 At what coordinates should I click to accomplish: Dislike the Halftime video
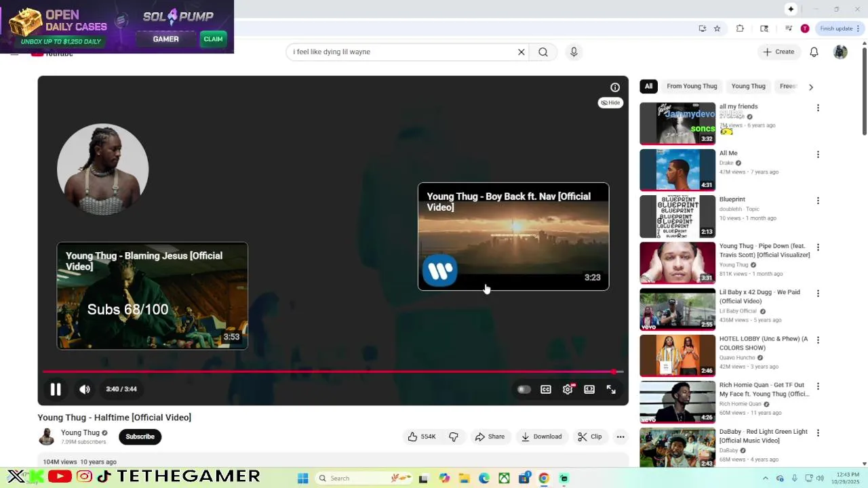(454, 436)
